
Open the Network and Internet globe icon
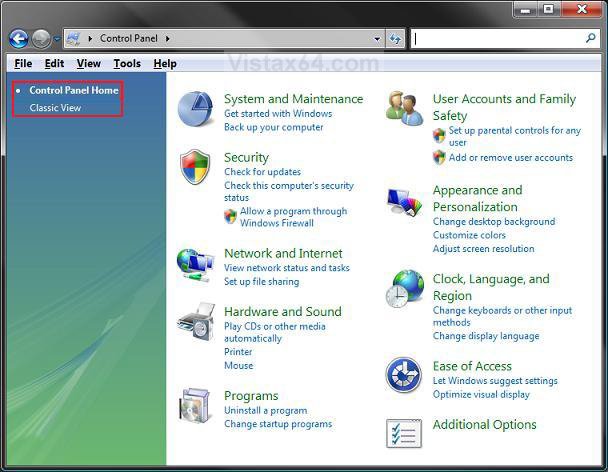pyautogui.click(x=195, y=265)
